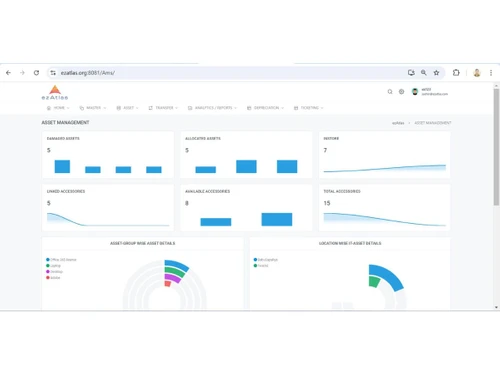Click the page vertical scrollbar thumb
This screenshot has height=375, width=500.
click(x=496, y=147)
